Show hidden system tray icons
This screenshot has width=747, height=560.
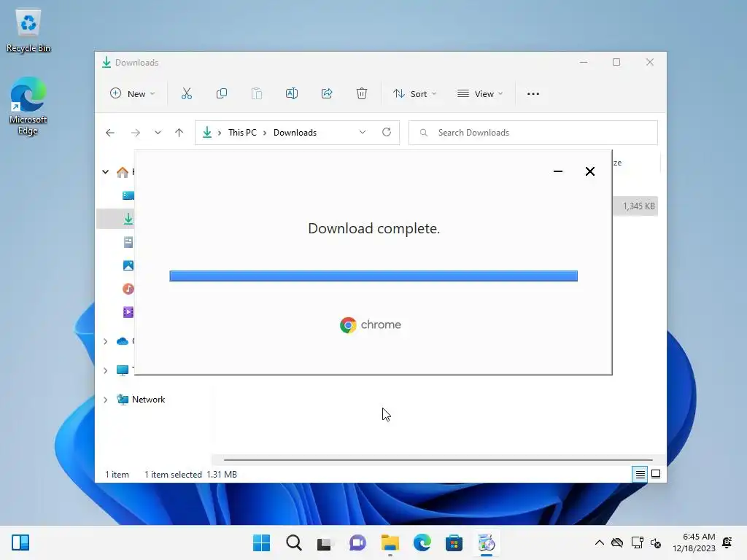pyautogui.click(x=600, y=542)
